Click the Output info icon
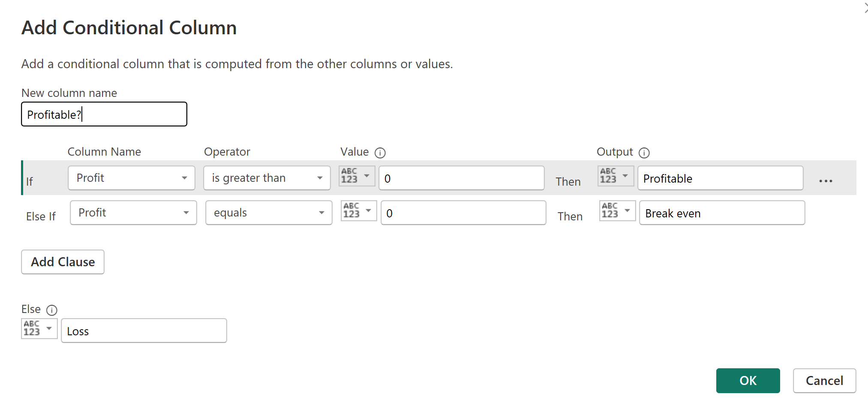The width and height of the screenshot is (868, 406). pos(644,153)
